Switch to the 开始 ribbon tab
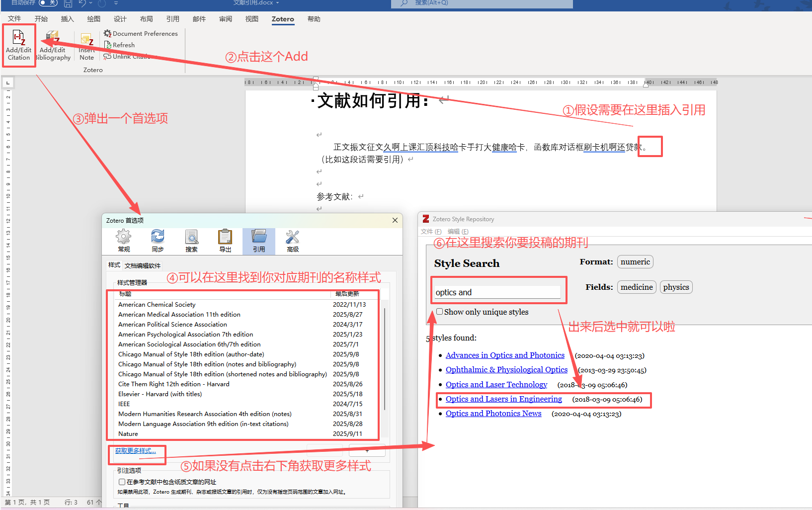This screenshot has height=510, width=812. click(41, 19)
